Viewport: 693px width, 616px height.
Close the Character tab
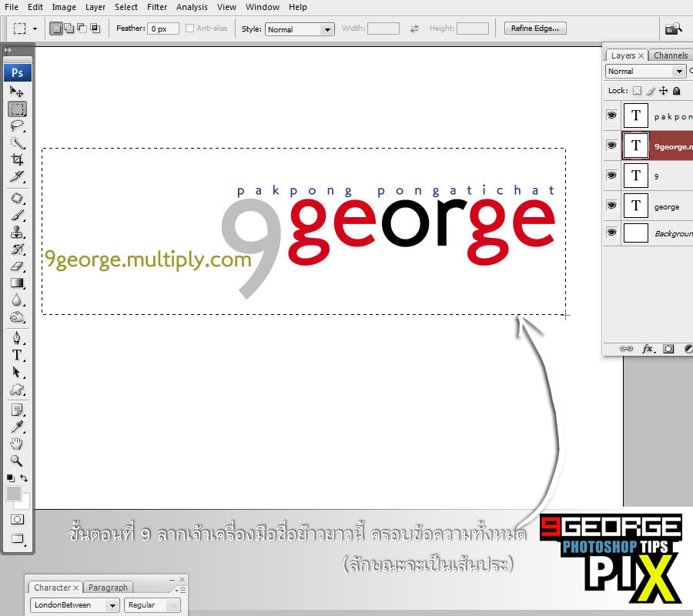tap(76, 588)
